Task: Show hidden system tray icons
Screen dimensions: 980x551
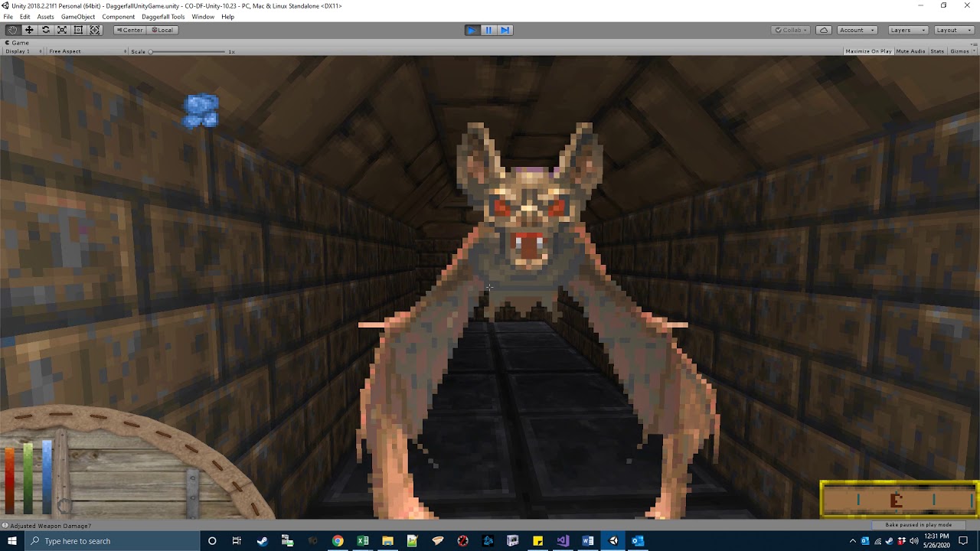Action: click(852, 541)
